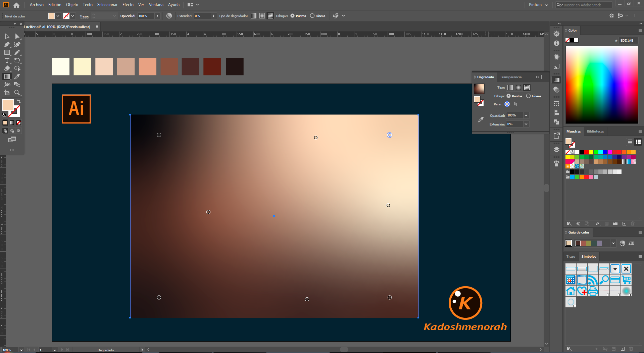Image resolution: width=644 pixels, height=353 pixels.
Task: Open the Ventana menu
Action: [x=156, y=5]
